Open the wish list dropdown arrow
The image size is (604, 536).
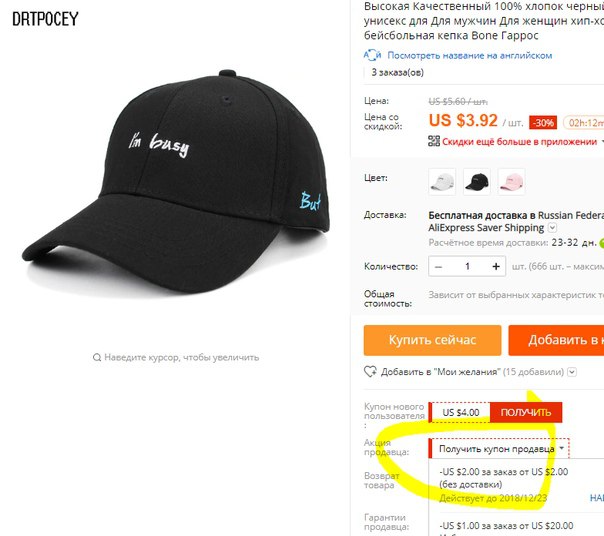pos(572,372)
